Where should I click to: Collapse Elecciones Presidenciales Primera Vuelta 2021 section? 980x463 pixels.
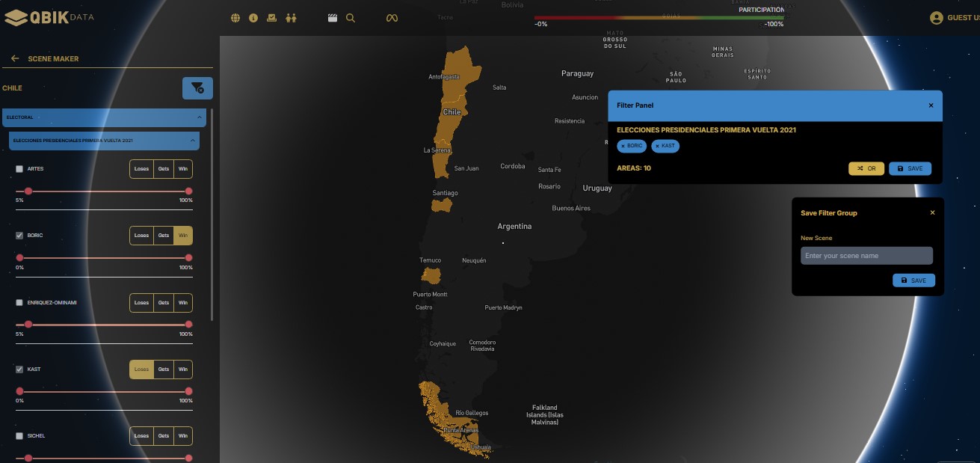click(x=192, y=140)
